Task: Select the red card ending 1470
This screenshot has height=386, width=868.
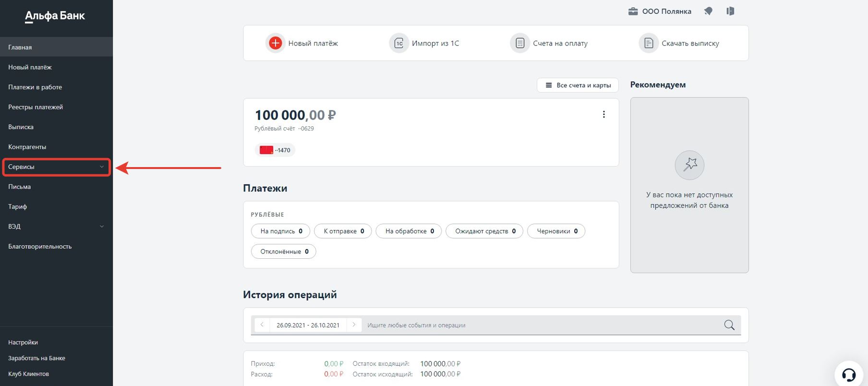Action: 275,150
